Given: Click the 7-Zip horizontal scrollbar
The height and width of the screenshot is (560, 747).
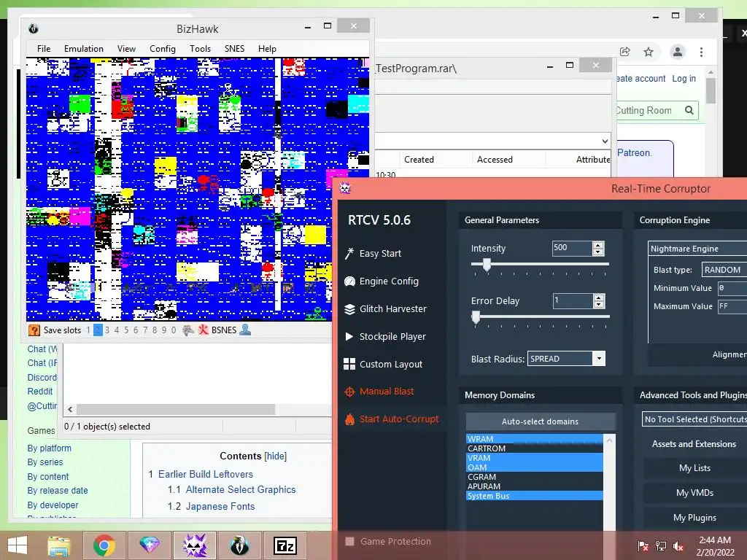Looking at the screenshot, I should point(176,410).
